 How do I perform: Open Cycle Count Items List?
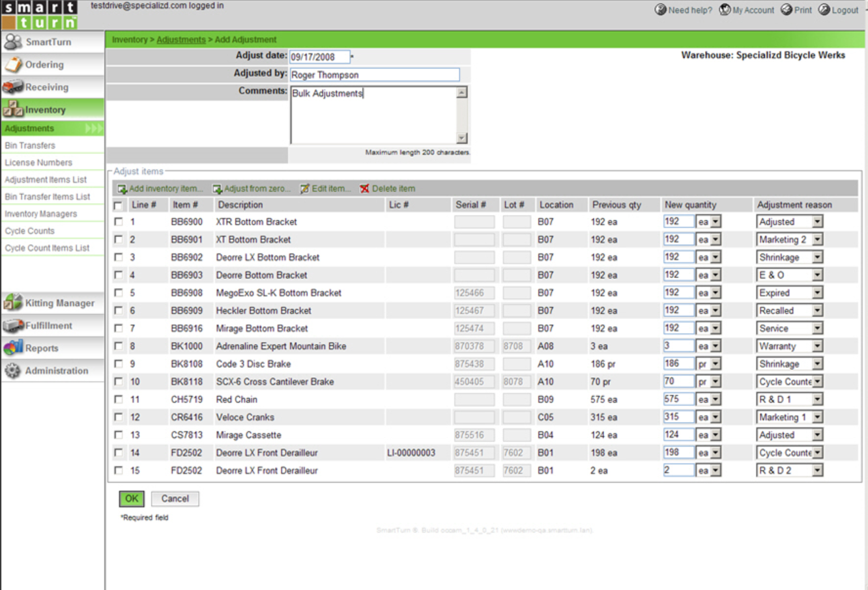point(47,247)
